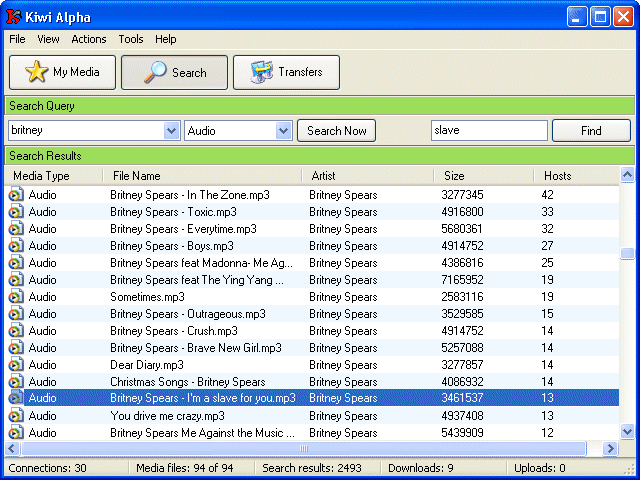Click the audio icon beside Me Against the Music row
The height and width of the screenshot is (480, 640).
pyautogui.click(x=16, y=433)
